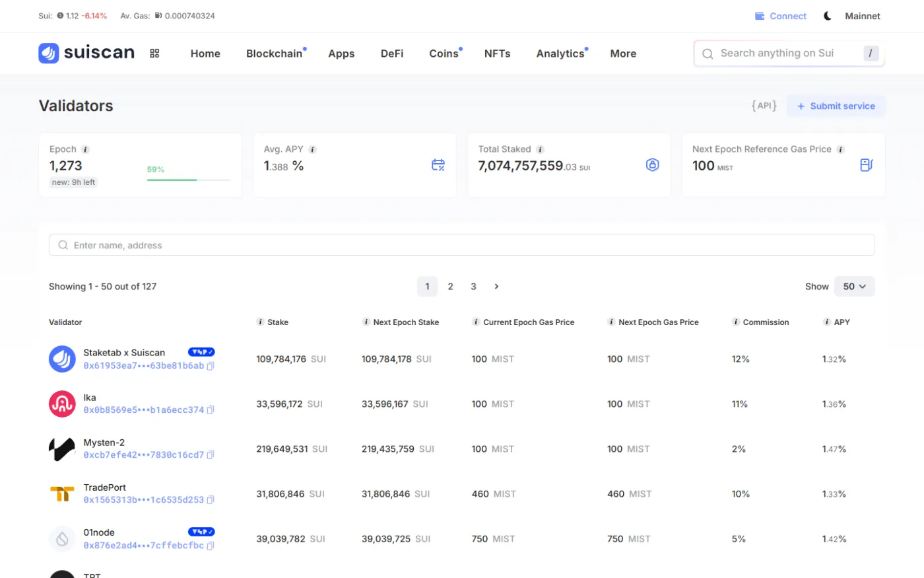Click the epoch progress bar

click(x=189, y=180)
